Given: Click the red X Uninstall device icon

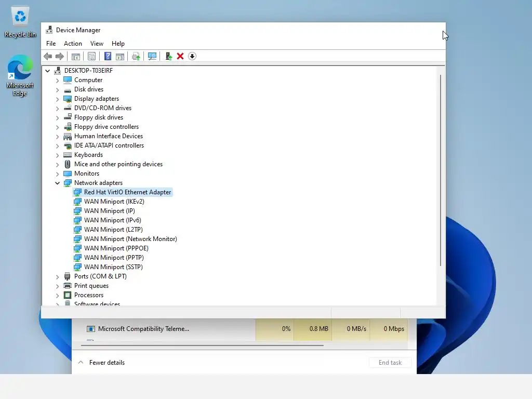Looking at the screenshot, I should pos(180,56).
